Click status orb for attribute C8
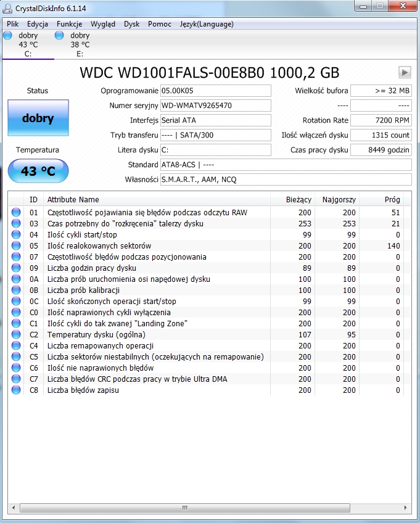Image resolution: width=420 pixels, height=523 pixels. click(x=16, y=390)
